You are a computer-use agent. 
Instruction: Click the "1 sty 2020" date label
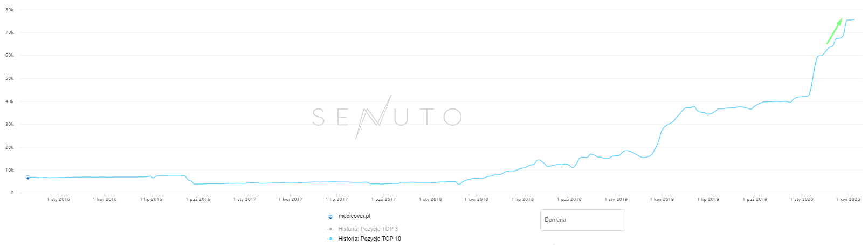coord(801,200)
